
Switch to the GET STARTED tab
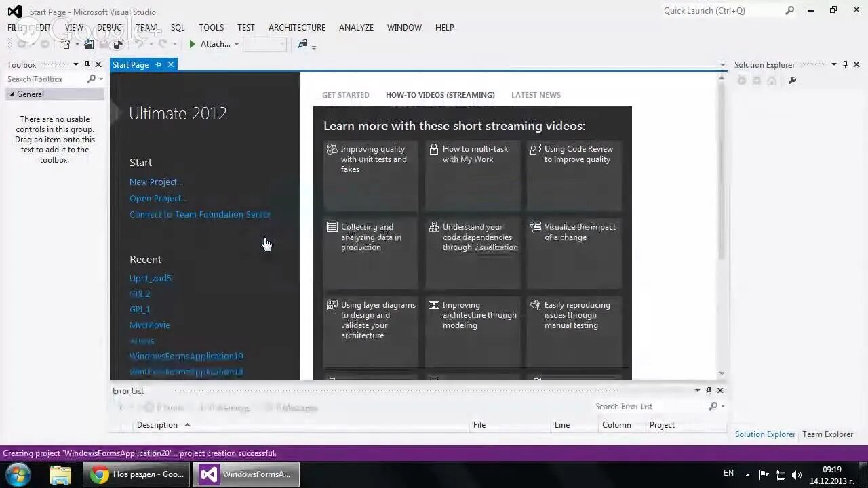pyautogui.click(x=346, y=95)
